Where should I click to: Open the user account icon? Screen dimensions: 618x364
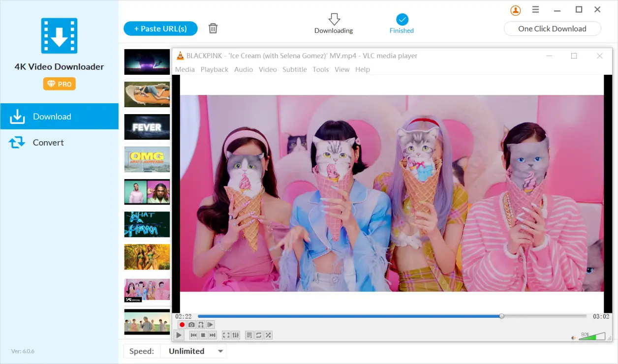(516, 10)
